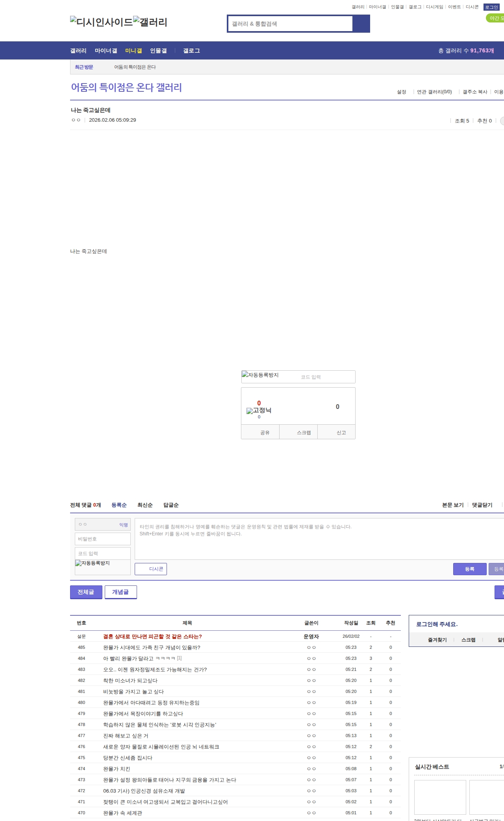Viewport: 504px width, 821px height.
Task: Toggle 댓글닫기 to collapse comments
Action: (x=482, y=505)
